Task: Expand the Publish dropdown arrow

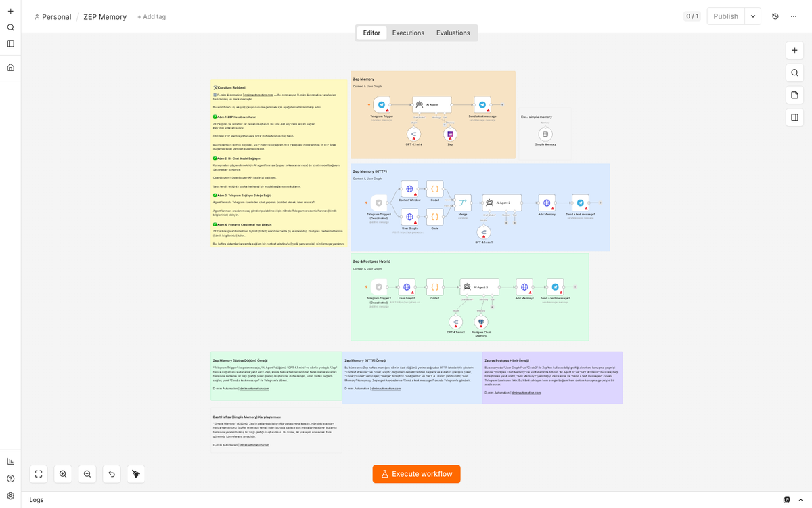Action: point(753,16)
